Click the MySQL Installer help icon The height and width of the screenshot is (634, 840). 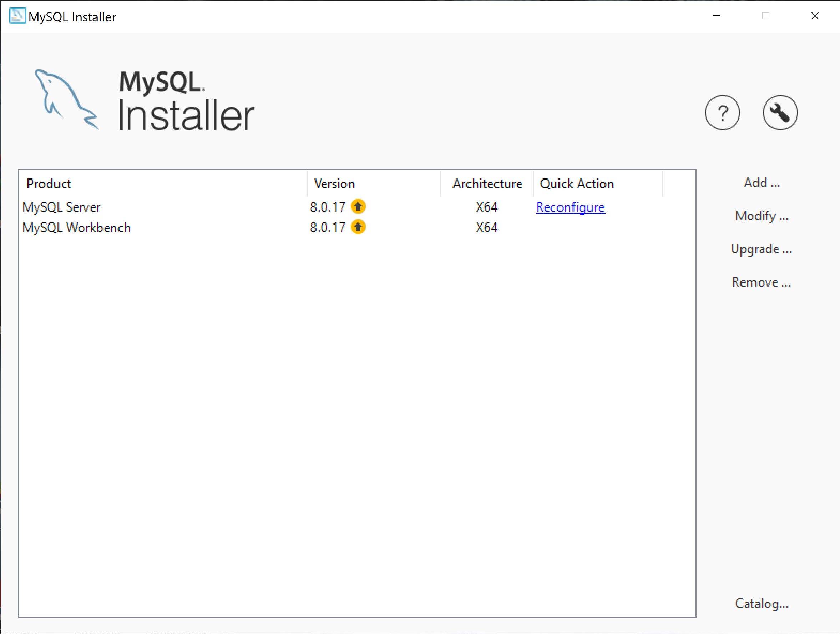point(722,112)
